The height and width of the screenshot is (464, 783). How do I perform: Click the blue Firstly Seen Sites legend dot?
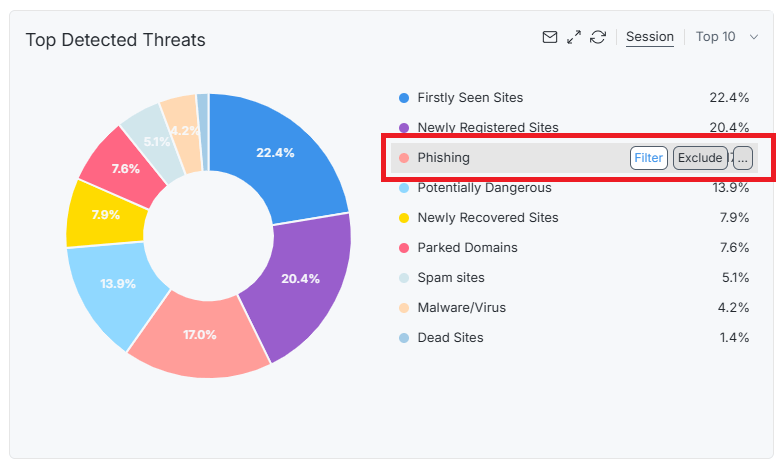click(x=404, y=98)
